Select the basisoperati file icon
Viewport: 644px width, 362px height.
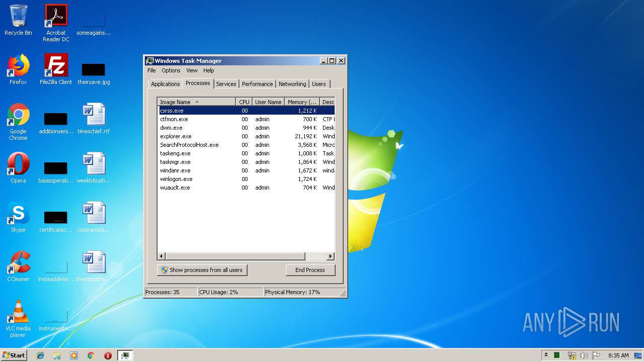(x=56, y=172)
